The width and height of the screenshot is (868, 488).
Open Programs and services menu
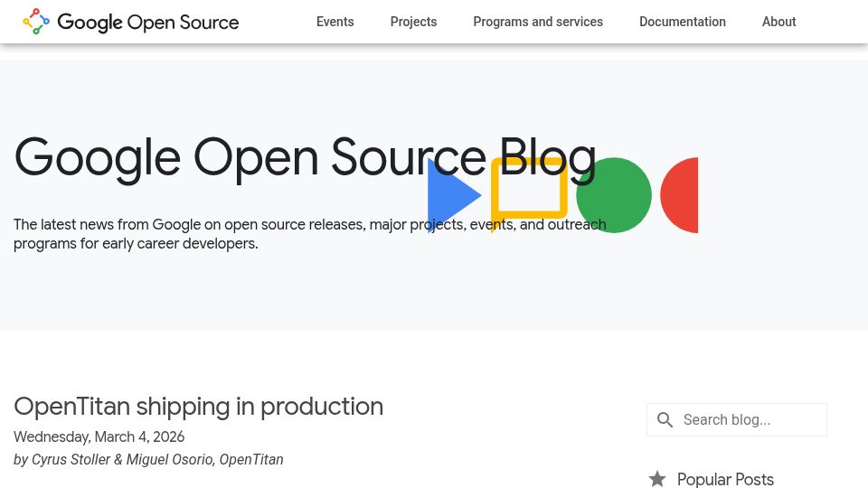[x=538, y=22]
